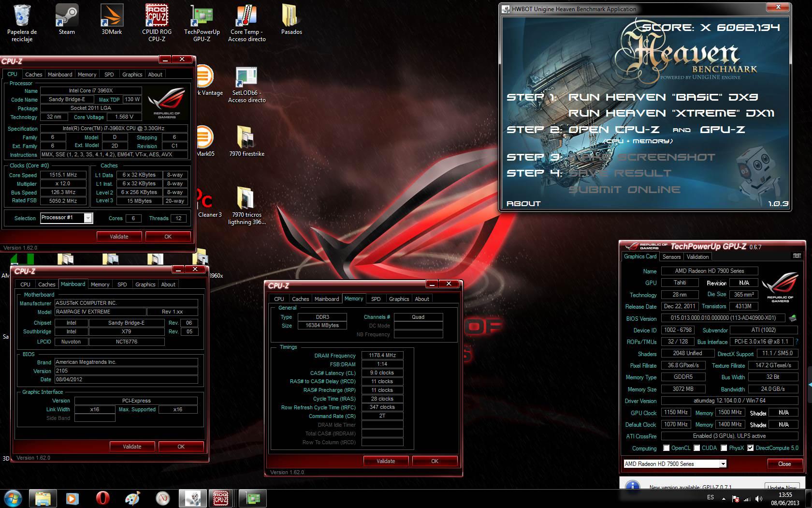Switch to Caches tab in CPU window
The image size is (812, 508).
coord(34,75)
